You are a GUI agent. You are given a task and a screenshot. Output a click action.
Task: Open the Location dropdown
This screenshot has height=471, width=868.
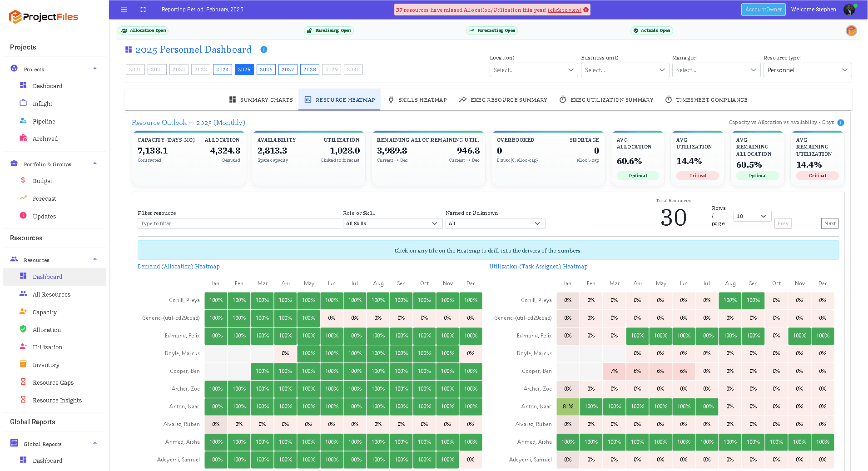534,70
